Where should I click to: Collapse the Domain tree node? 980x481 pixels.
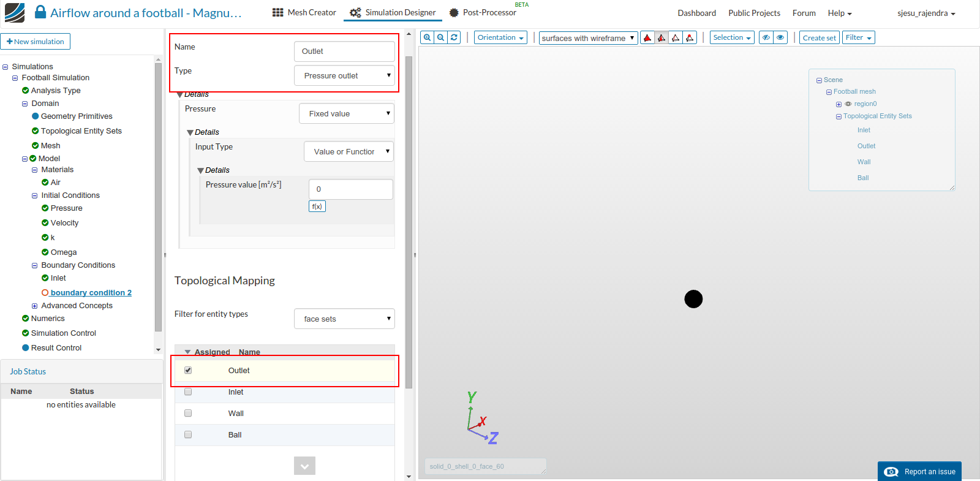click(x=25, y=104)
